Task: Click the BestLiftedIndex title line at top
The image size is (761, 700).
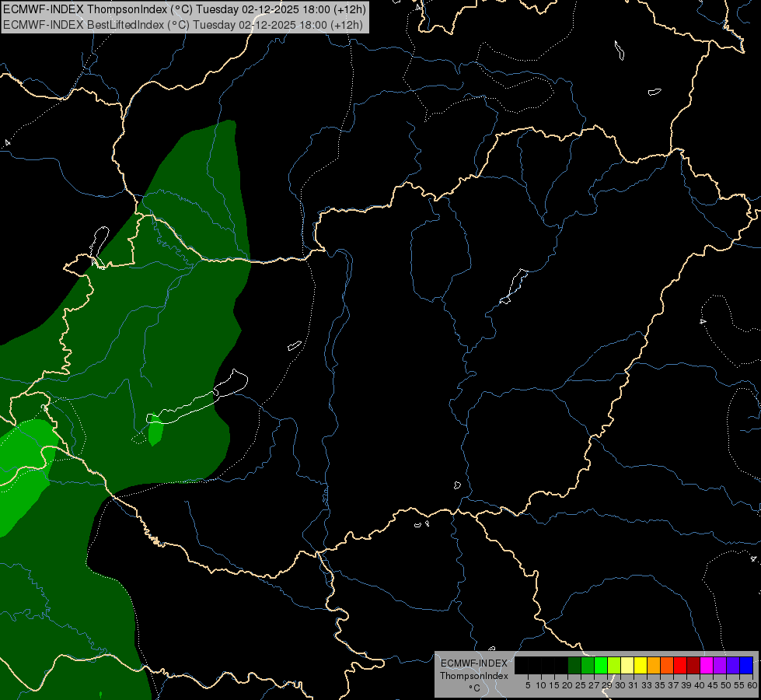Action: [183, 25]
